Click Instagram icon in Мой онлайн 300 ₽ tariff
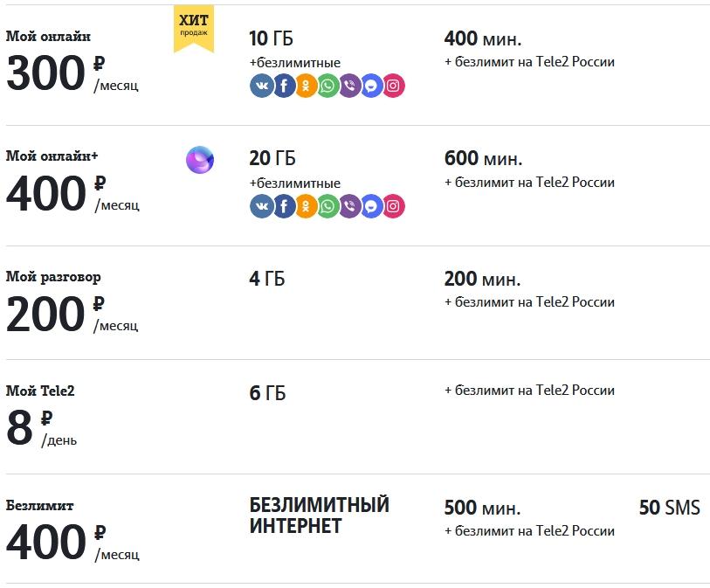 point(394,86)
